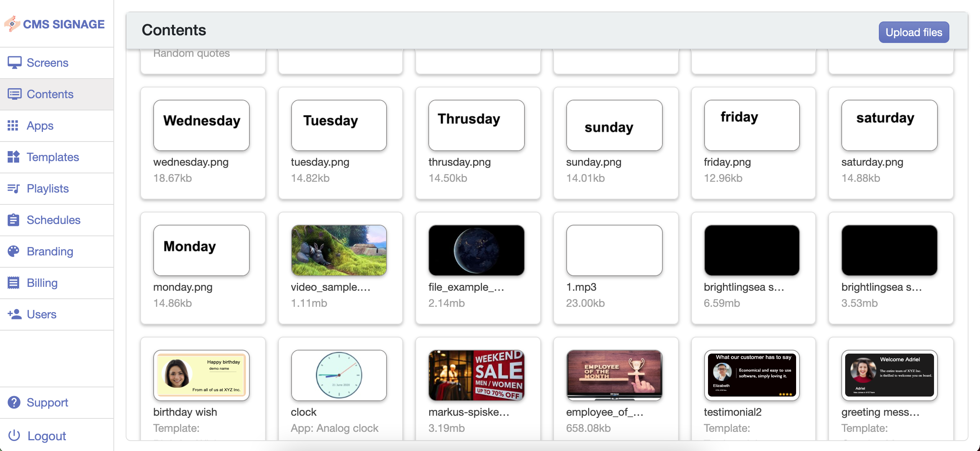
Task: Select the wednesday.png thumbnail
Action: tap(202, 125)
